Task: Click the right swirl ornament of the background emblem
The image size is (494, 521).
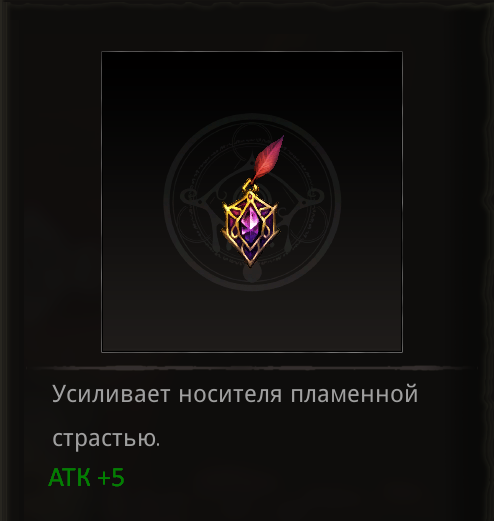Action: pyautogui.click(x=315, y=197)
